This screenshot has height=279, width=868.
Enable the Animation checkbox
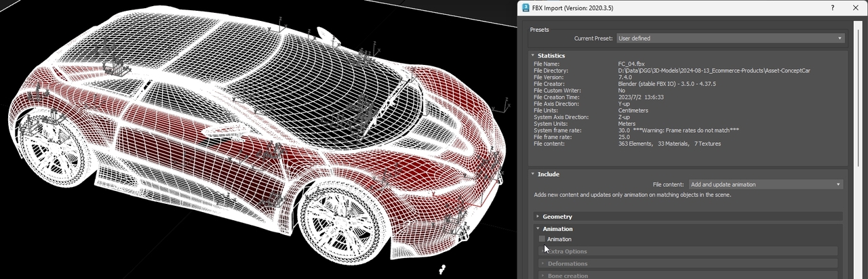(542, 239)
